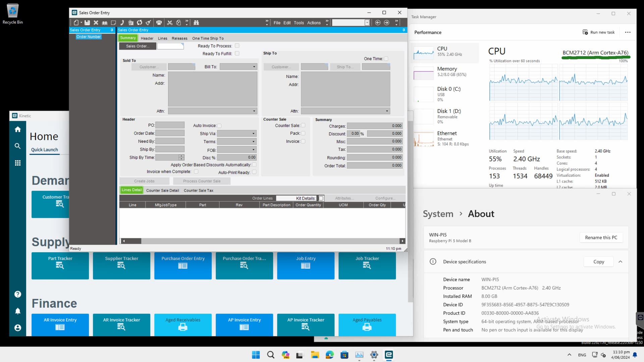
Task: Toggle the One Time ship-to checkbox
Action: [x=386, y=59]
